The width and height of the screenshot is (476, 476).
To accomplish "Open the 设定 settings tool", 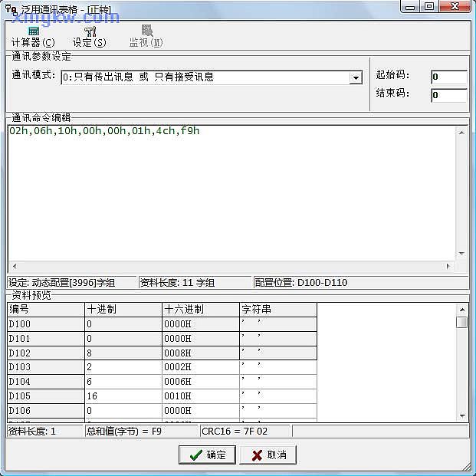I will (x=90, y=36).
